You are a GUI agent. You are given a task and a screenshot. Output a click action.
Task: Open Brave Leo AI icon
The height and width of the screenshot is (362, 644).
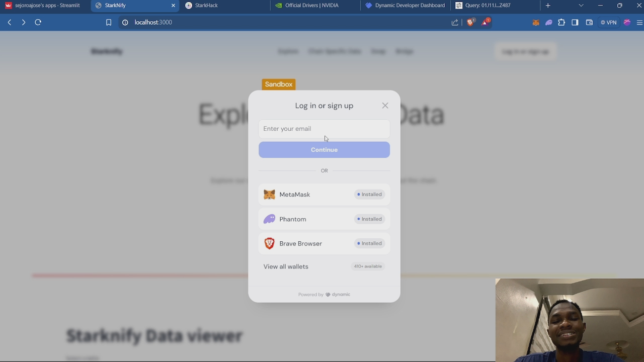coord(627,23)
